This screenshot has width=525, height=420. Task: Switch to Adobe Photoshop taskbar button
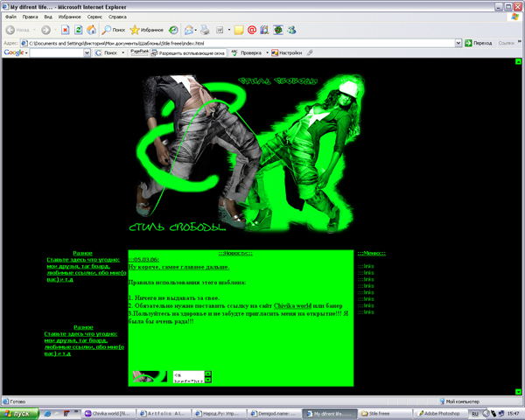439,414
